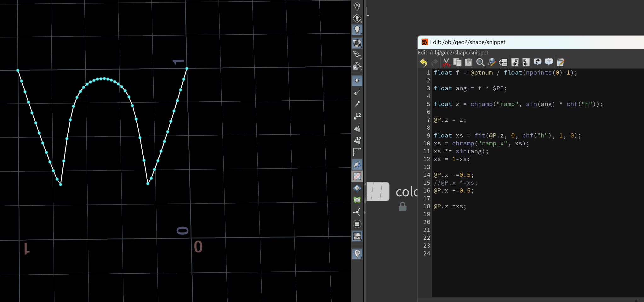Screen dimensions: 644x302
Task: Click the Paste clipboard icon
Action: tap(469, 62)
